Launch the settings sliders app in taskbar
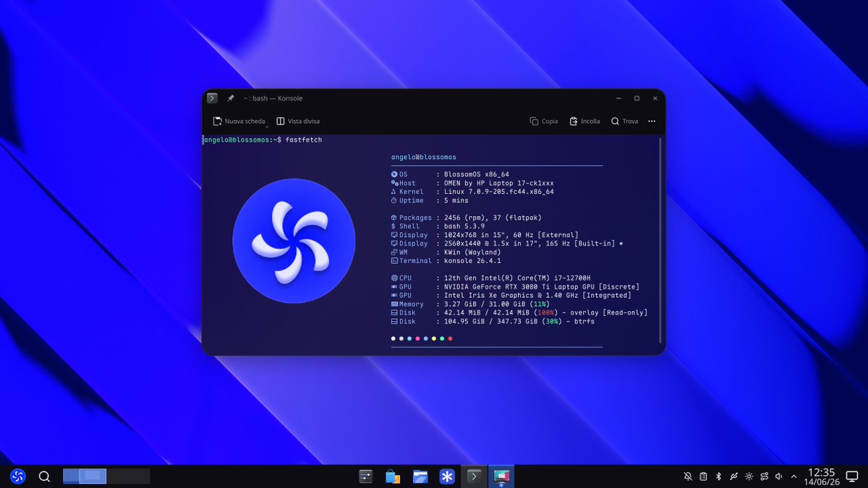The width and height of the screenshot is (868, 488). pyautogui.click(x=365, y=476)
